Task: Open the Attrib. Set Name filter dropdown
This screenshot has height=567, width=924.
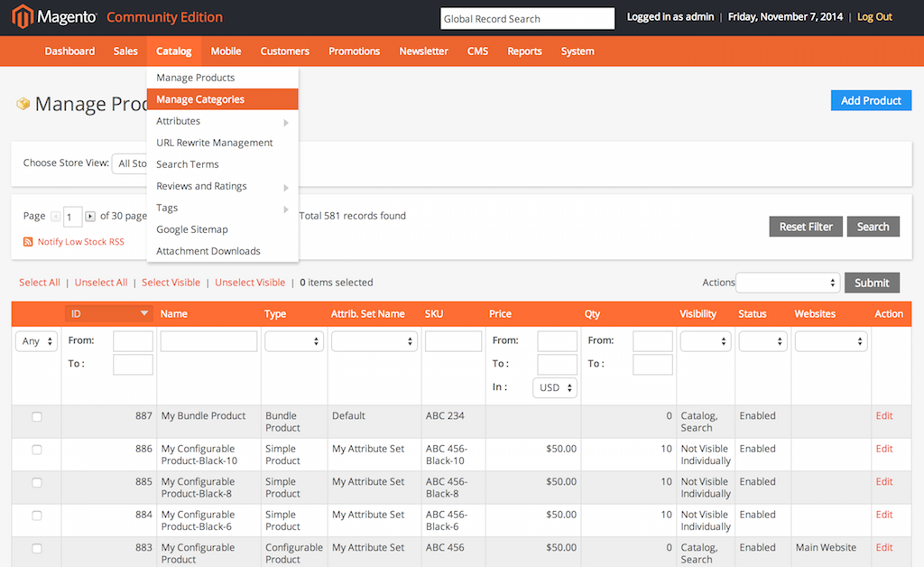Action: pyautogui.click(x=374, y=340)
